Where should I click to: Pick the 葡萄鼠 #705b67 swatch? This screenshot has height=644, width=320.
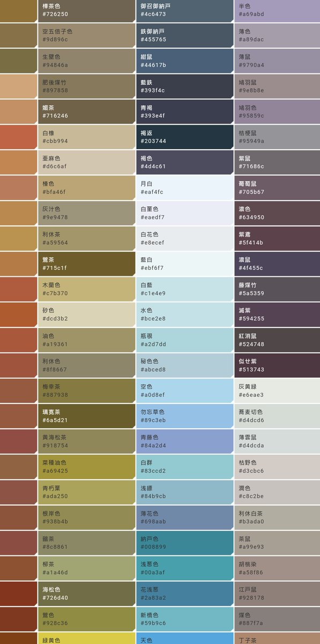tap(277, 187)
